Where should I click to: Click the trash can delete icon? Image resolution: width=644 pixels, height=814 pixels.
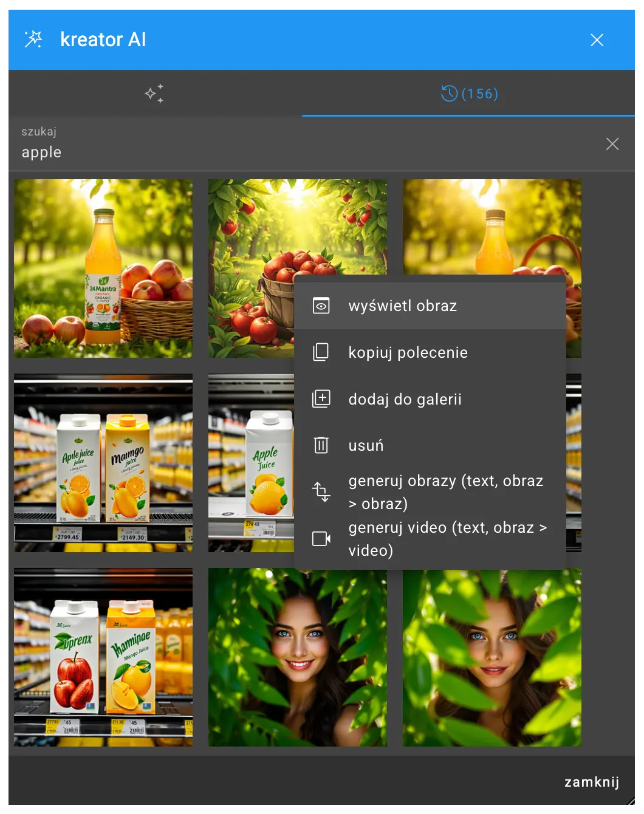tap(321, 445)
